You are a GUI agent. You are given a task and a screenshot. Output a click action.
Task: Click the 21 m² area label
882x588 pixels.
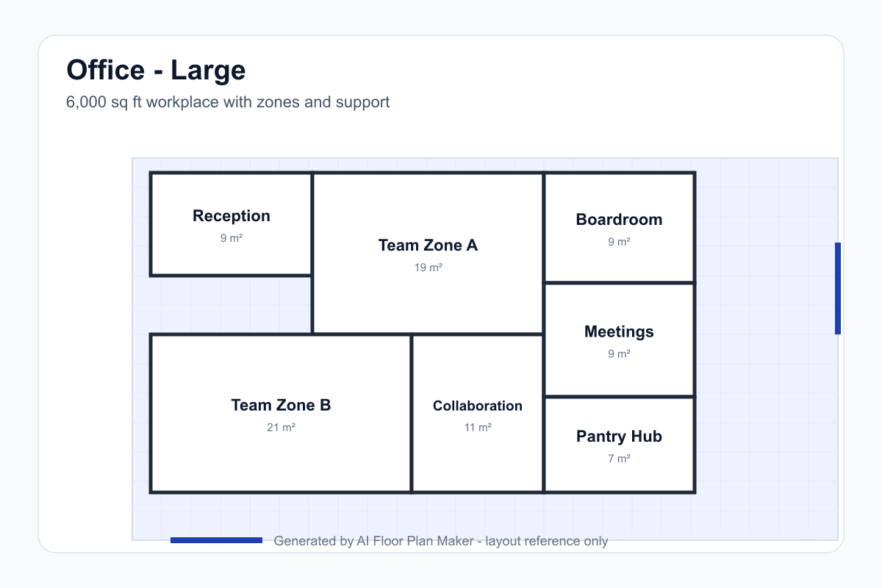pos(281,427)
